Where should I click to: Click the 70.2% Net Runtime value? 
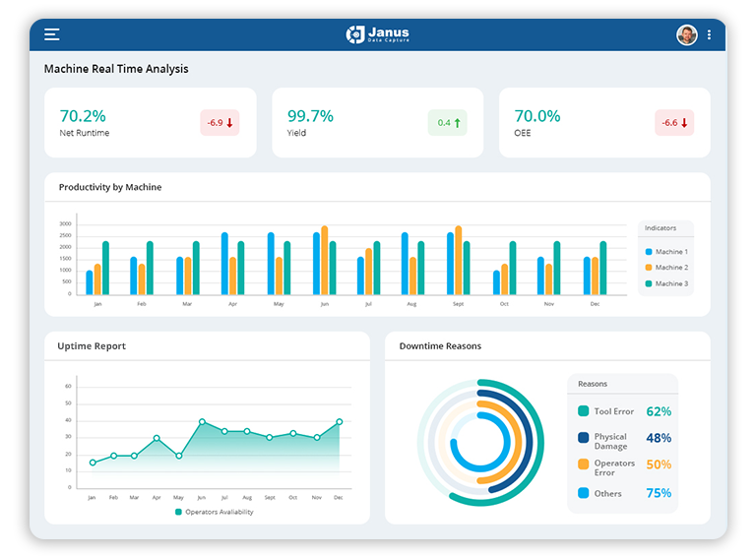click(83, 116)
